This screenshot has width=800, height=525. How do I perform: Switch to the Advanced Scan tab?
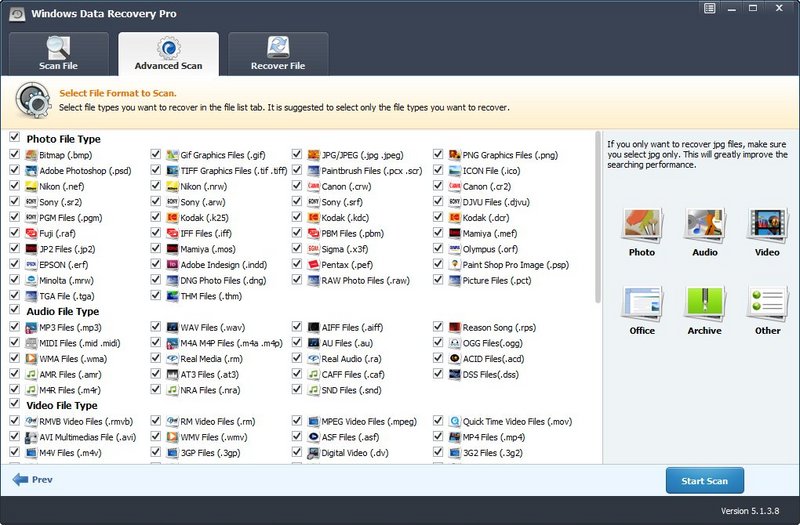coord(168,54)
